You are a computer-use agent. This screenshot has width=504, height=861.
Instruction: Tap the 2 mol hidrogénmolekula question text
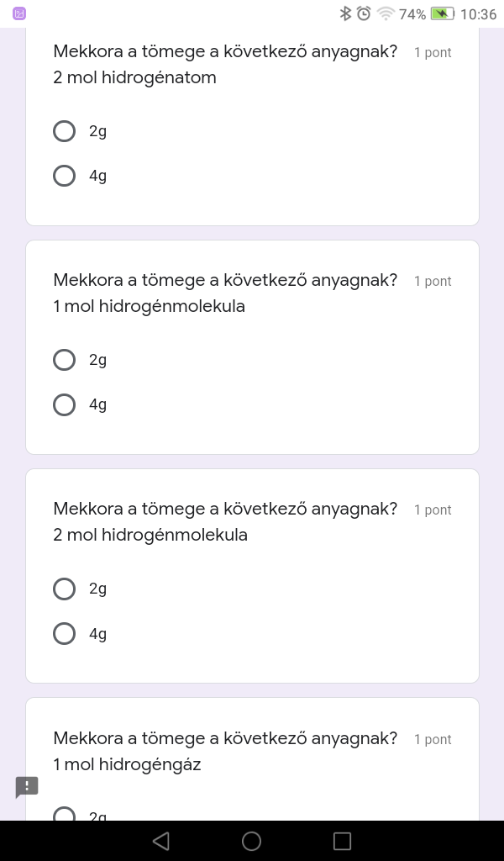[x=150, y=535]
